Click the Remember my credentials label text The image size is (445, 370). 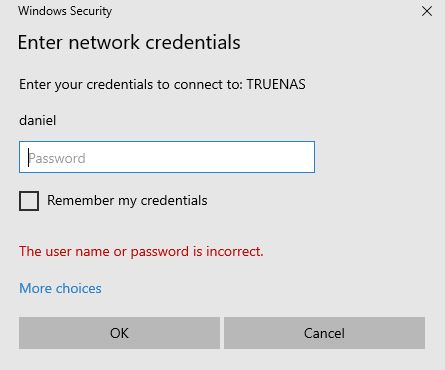(x=127, y=201)
